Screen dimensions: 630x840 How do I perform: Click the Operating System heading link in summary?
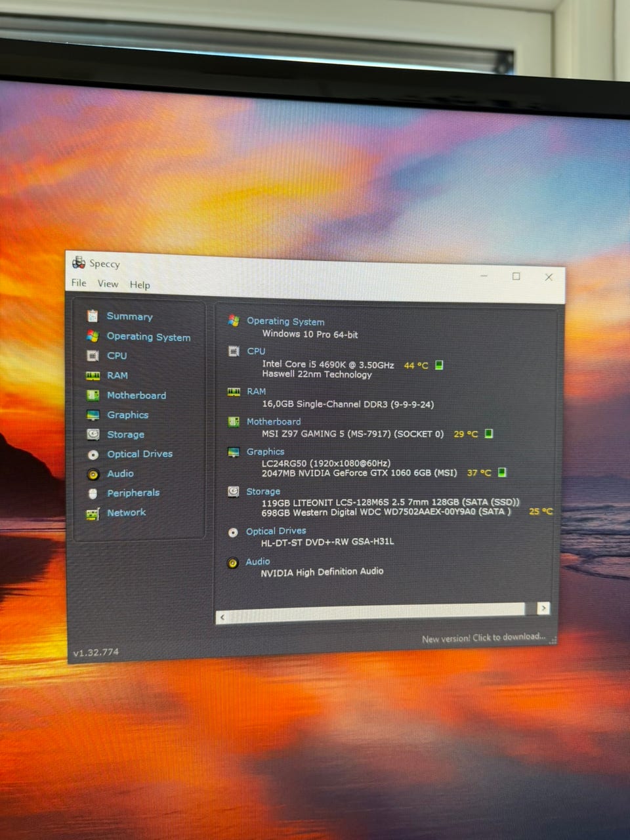point(285,322)
